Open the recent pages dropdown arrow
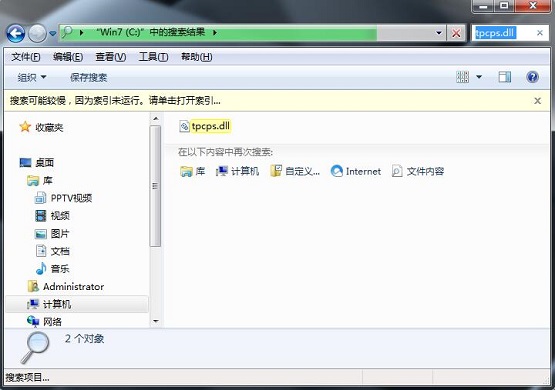Screen dimensions: 555x390 (52, 34)
